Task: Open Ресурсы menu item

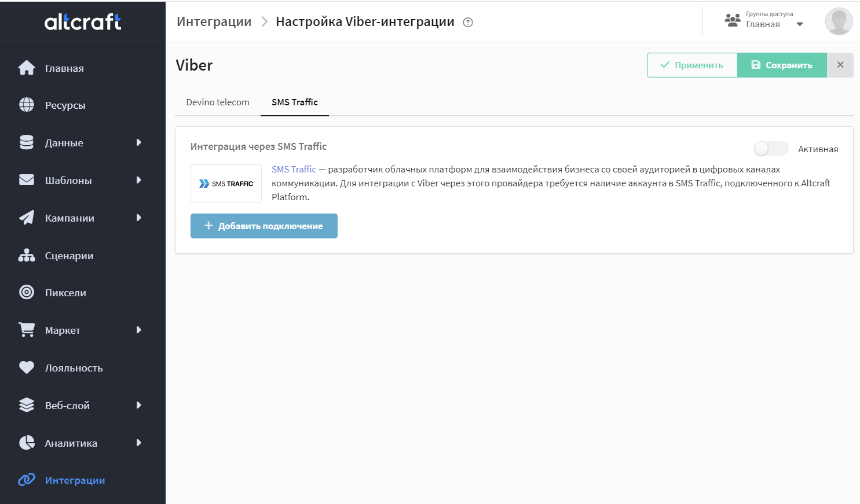Action: pyautogui.click(x=65, y=105)
